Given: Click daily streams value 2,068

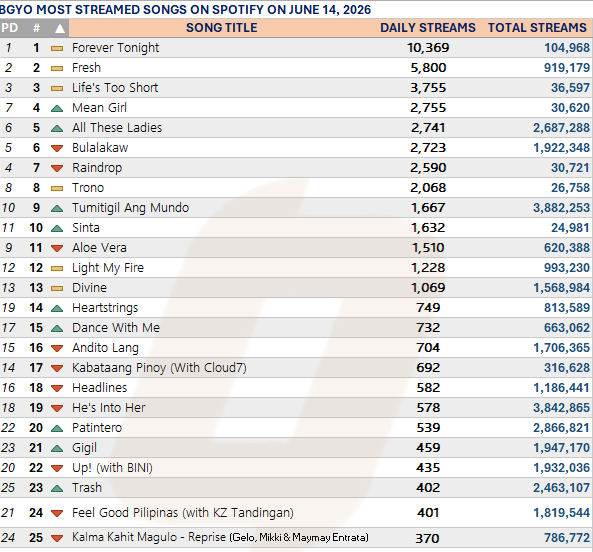Looking at the screenshot, I should tap(428, 188).
